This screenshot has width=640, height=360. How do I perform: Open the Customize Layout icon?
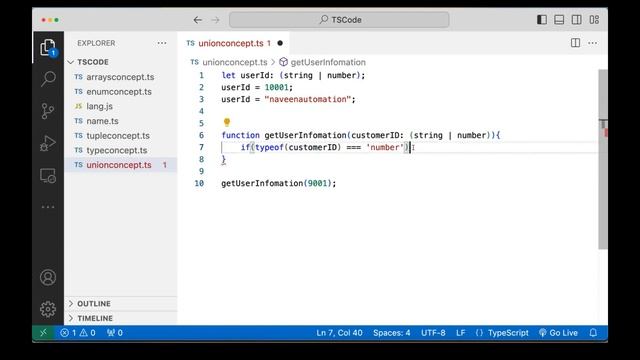[594, 20]
